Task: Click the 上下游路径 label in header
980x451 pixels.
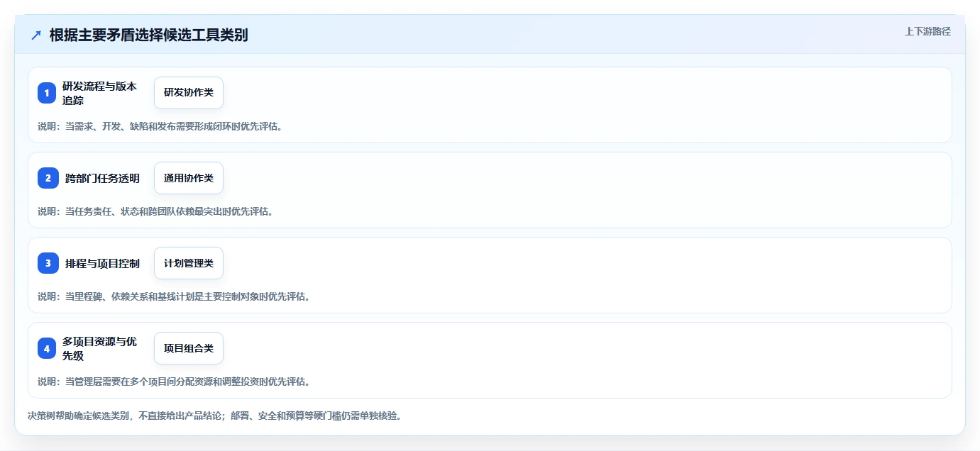Action: coord(927,31)
